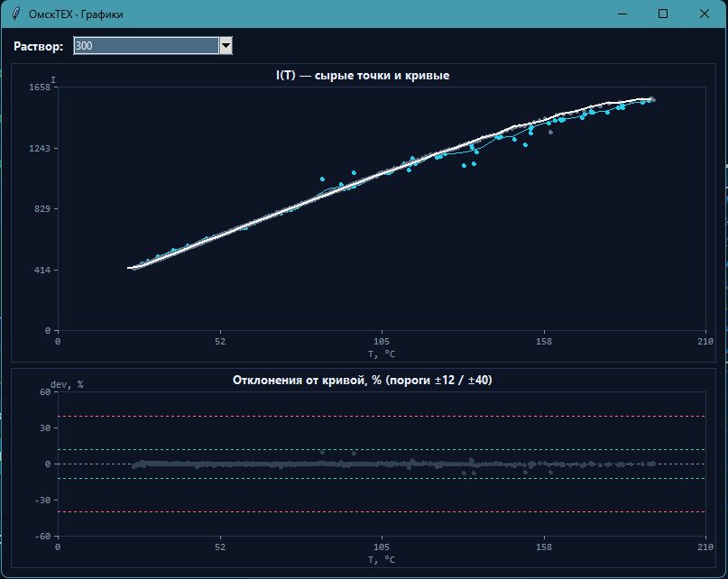Click the "T, °C" label under the I(T) chart
This screenshot has height=579, width=728.
(382, 354)
